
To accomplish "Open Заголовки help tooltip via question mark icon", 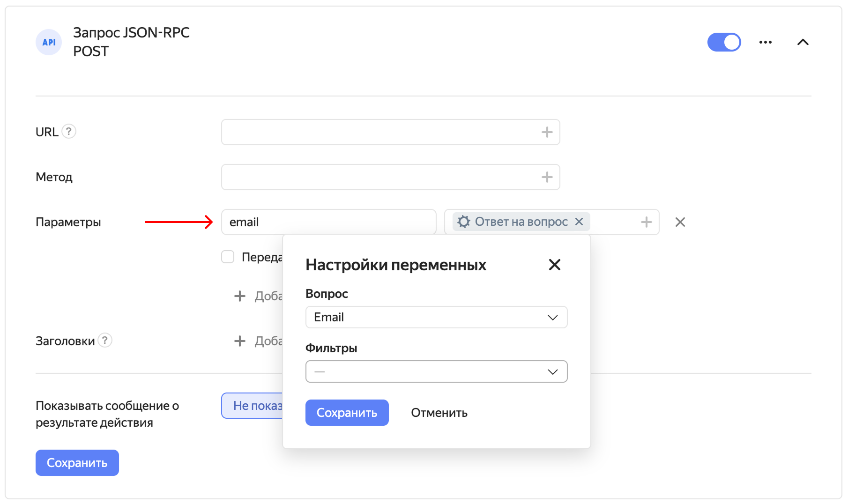I will tap(105, 341).
